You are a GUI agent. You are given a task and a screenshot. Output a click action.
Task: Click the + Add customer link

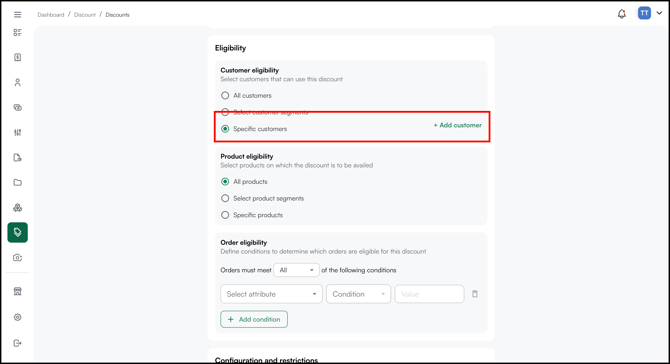point(458,125)
